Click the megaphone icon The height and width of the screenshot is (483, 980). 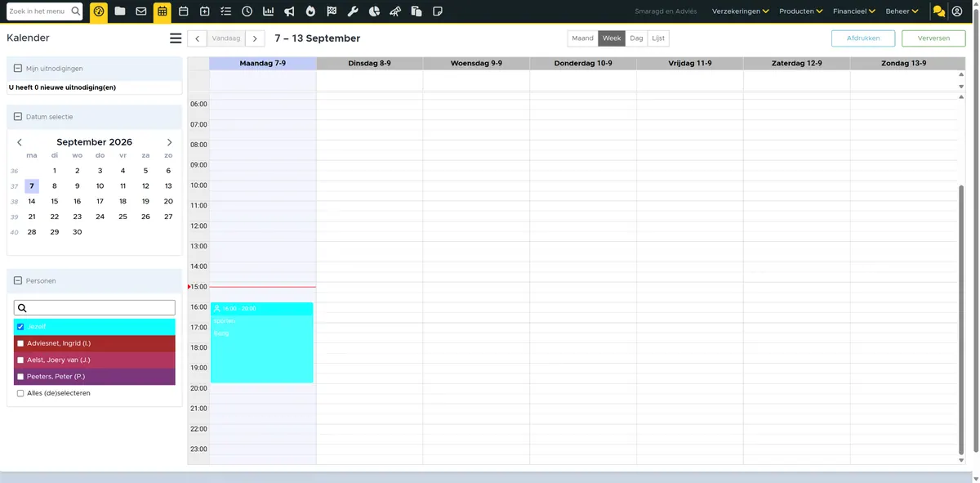coord(290,11)
